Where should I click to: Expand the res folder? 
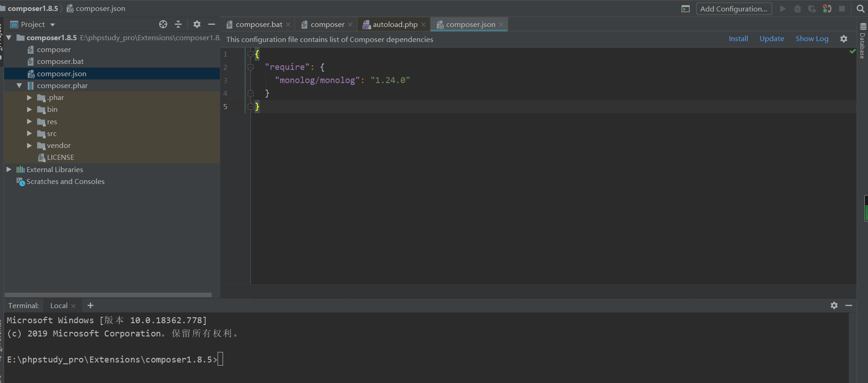[x=29, y=121]
